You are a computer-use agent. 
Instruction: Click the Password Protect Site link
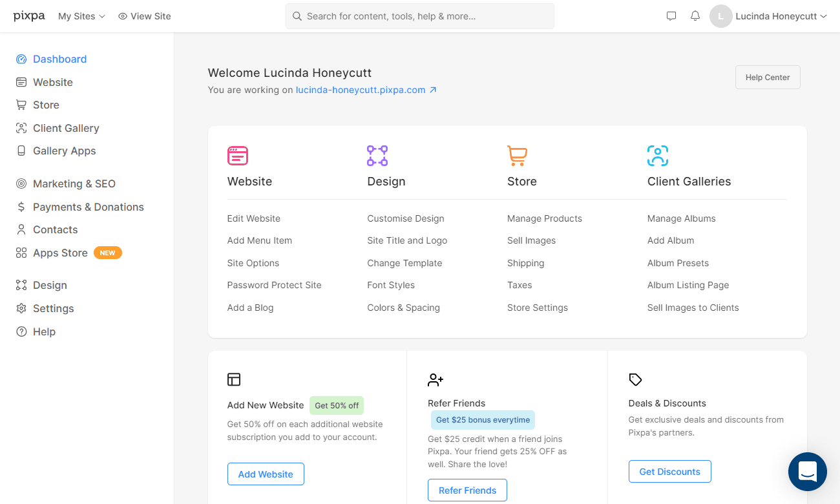point(274,285)
